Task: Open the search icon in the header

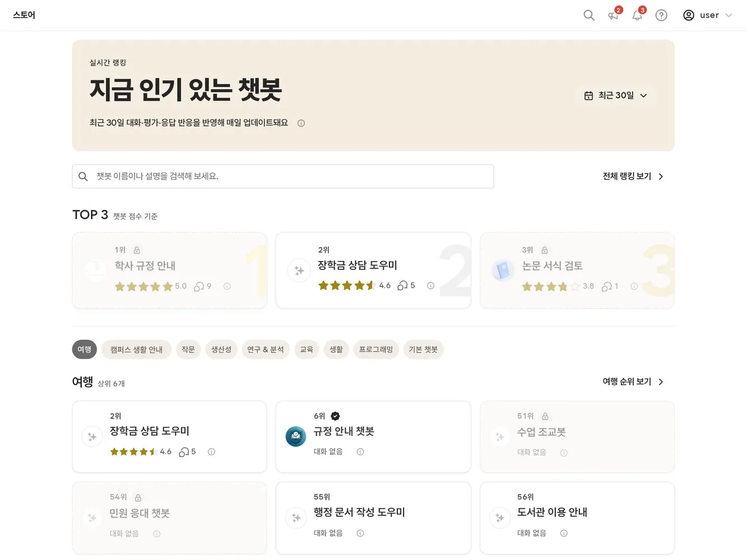Action: pos(588,15)
